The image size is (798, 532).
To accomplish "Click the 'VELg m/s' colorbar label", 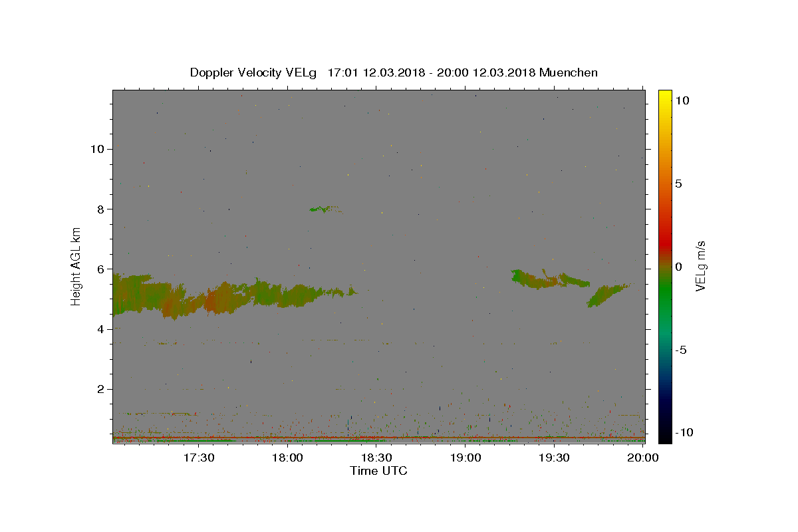I will pos(700,265).
